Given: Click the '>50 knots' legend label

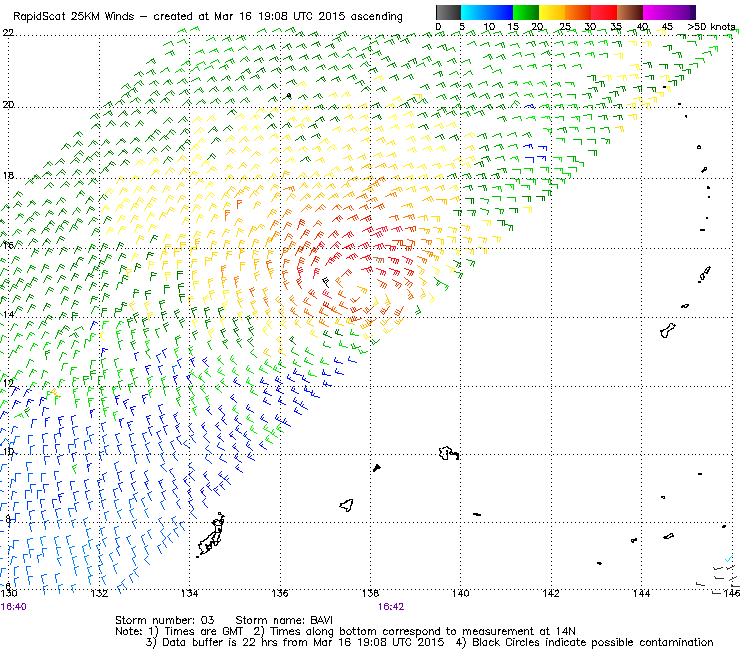Looking at the screenshot, I should coord(711,27).
